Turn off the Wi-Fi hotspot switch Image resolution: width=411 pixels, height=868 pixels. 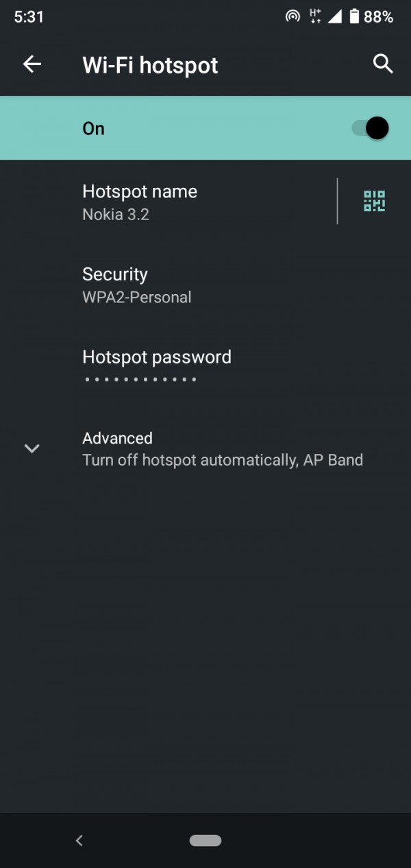click(371, 128)
